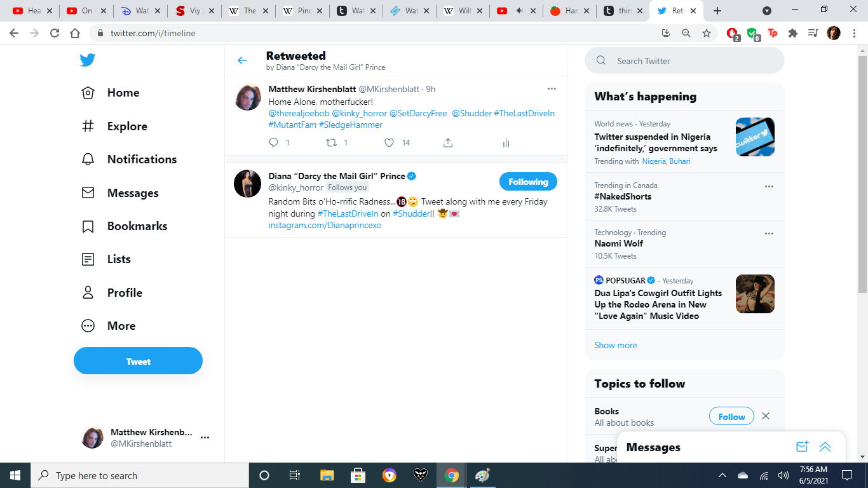This screenshot has height=488, width=868.
Task: Open the Dua Lipa Cowgirl Outfit story
Action: (684, 298)
